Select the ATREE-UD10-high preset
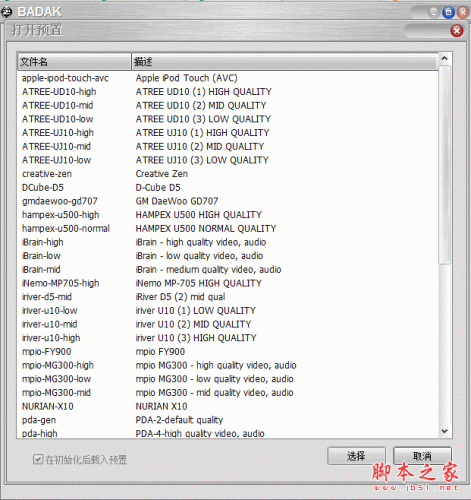 (59, 92)
